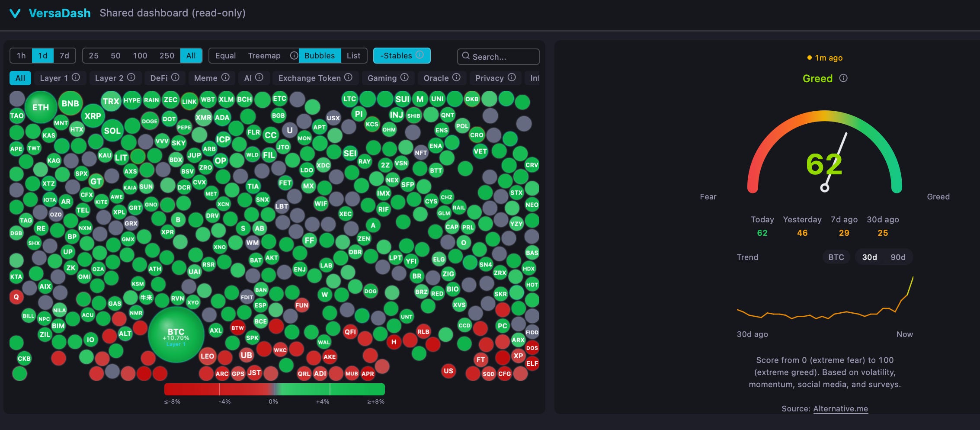Switch view to Treemap
This screenshot has width=980, height=430.
(264, 55)
